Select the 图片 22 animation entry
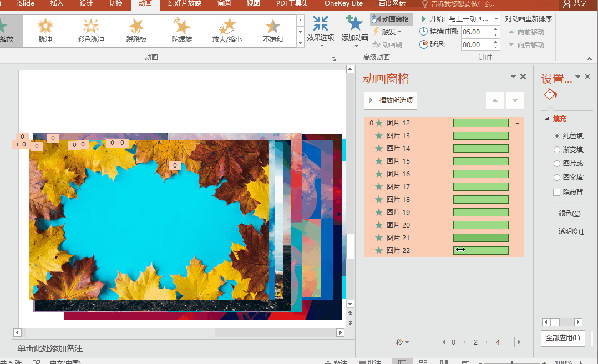The image size is (598, 364). pos(444,250)
